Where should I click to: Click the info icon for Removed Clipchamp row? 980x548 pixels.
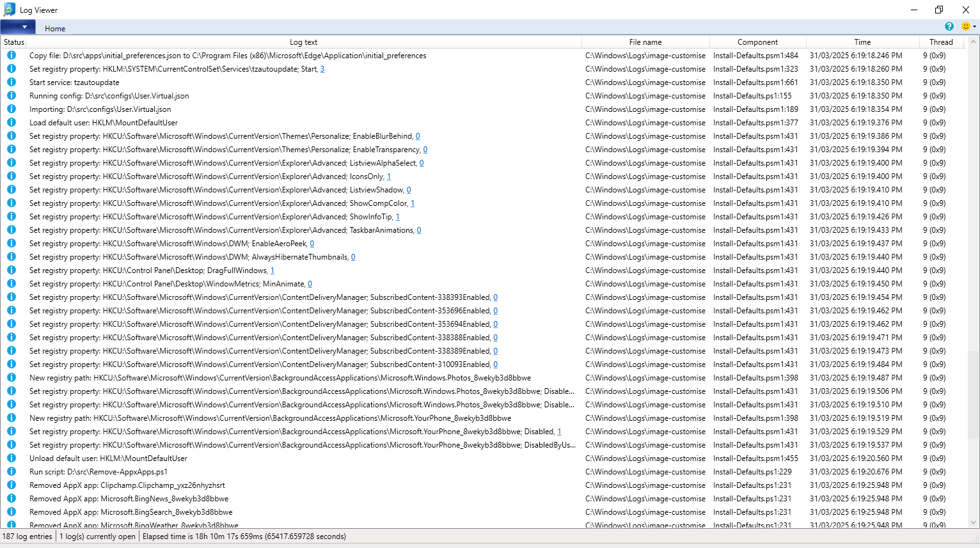click(x=12, y=485)
